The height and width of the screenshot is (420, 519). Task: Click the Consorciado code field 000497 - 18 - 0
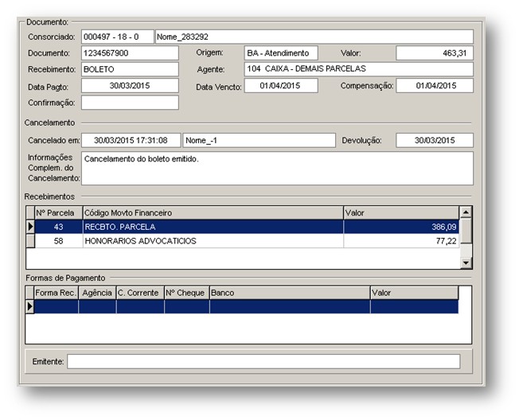[118, 37]
